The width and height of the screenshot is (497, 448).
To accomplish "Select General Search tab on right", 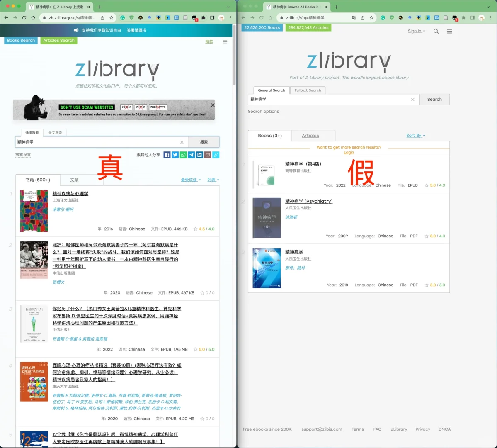I will (272, 90).
